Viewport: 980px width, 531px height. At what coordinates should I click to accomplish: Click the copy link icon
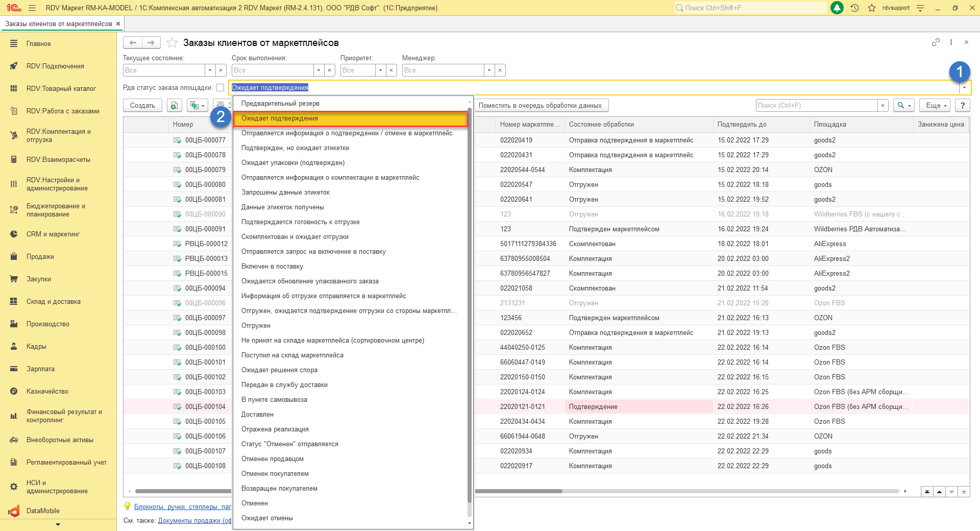coord(936,42)
